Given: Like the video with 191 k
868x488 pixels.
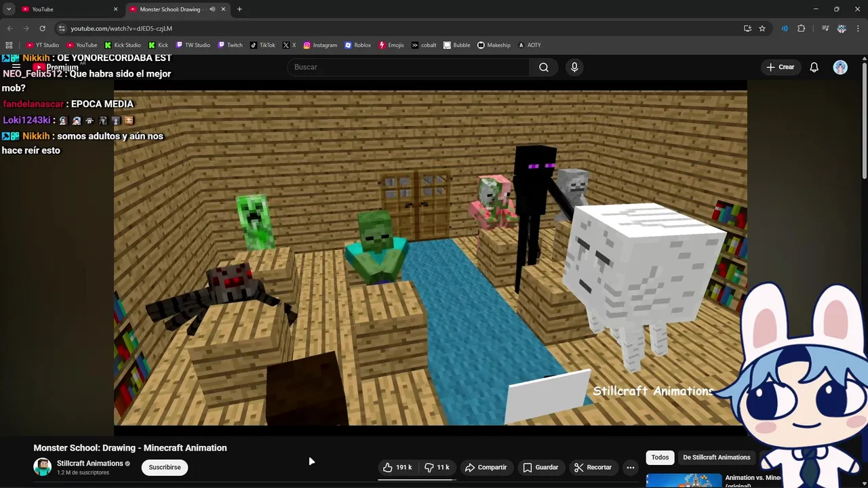Looking at the screenshot, I should click(x=397, y=467).
